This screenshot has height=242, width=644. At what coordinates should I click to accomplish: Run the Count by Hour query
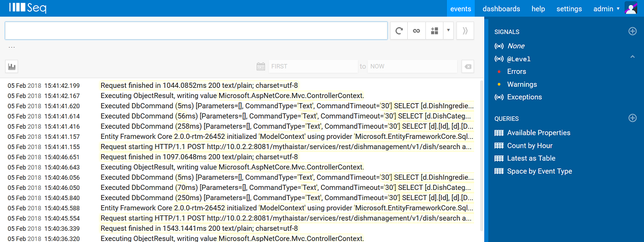pos(530,146)
